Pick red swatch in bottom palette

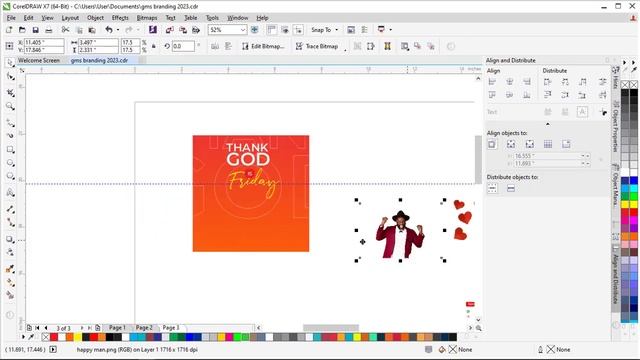pyautogui.click(x=54, y=337)
